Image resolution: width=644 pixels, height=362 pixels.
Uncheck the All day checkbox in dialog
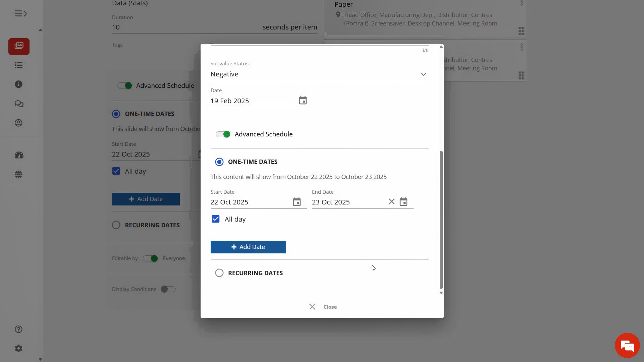tap(216, 219)
